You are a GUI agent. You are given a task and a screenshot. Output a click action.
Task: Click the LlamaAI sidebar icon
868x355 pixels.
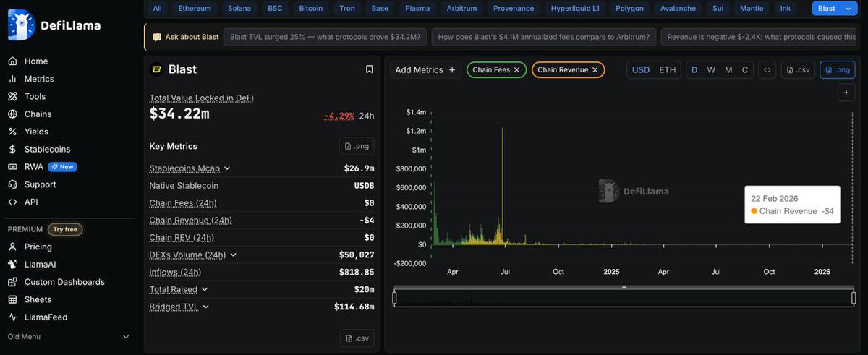pyautogui.click(x=12, y=264)
